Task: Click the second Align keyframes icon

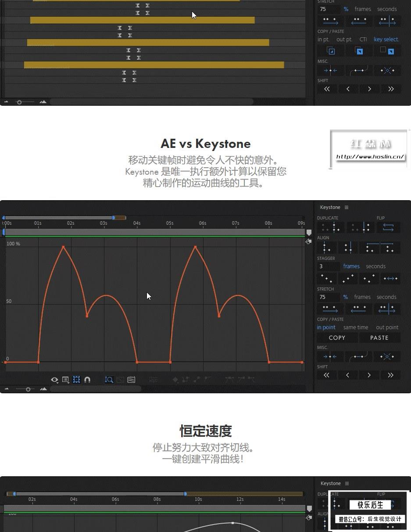Action: (x=347, y=248)
